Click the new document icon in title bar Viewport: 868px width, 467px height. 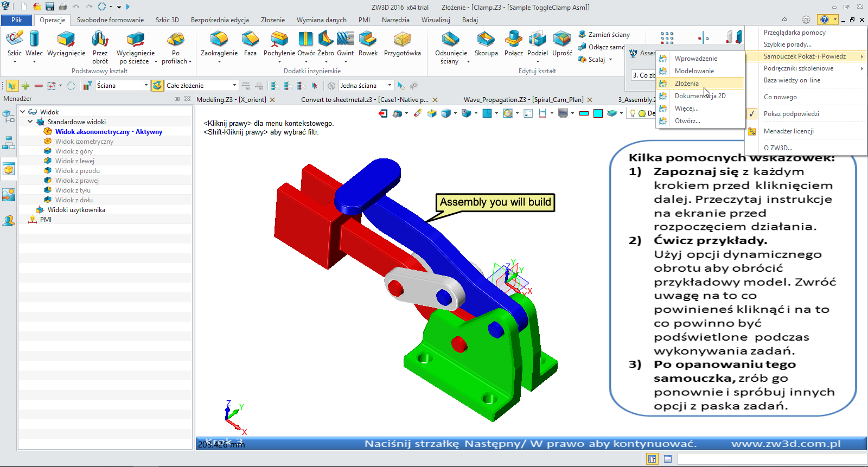click(x=24, y=7)
